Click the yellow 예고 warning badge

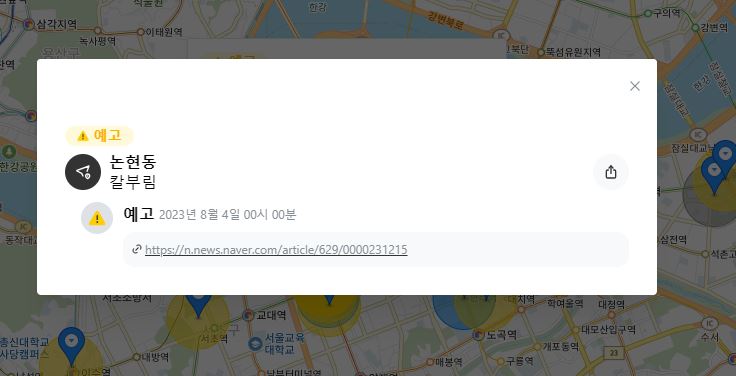tap(100, 136)
